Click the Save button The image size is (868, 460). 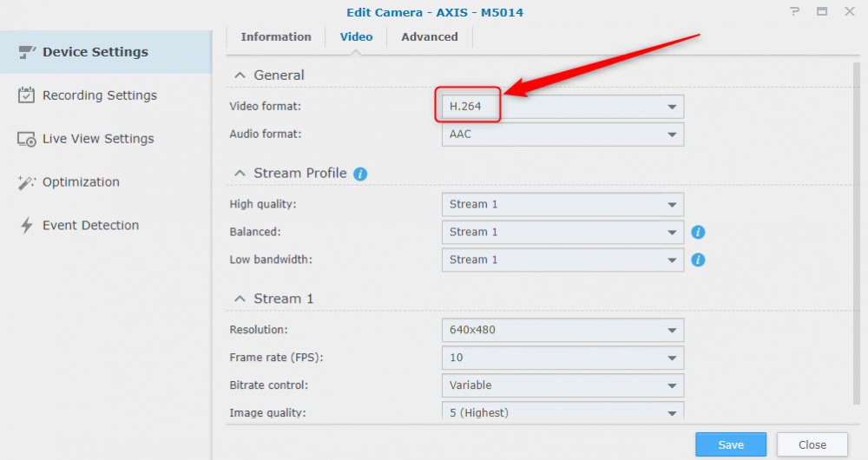tap(731, 444)
